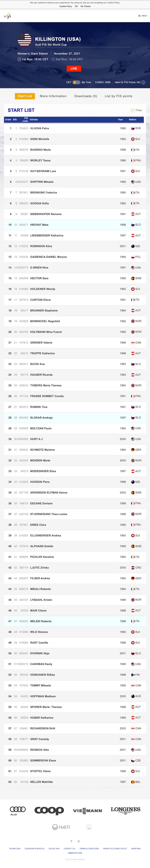
Task: Open Calendar & Results footer link
Action: point(34,848)
